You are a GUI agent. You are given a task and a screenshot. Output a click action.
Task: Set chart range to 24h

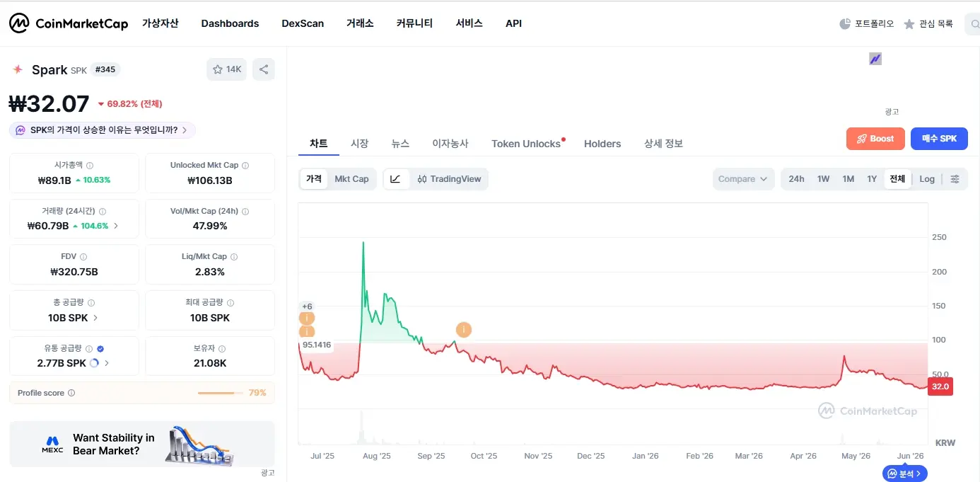(796, 179)
